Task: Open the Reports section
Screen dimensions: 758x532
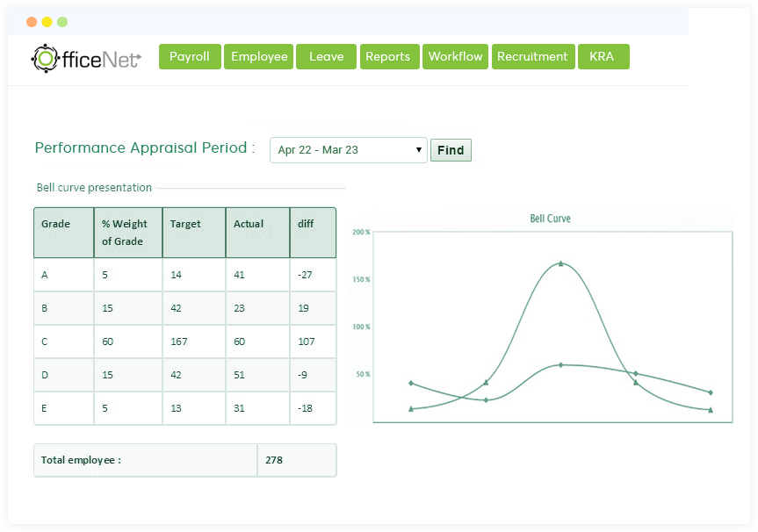Action: point(389,56)
